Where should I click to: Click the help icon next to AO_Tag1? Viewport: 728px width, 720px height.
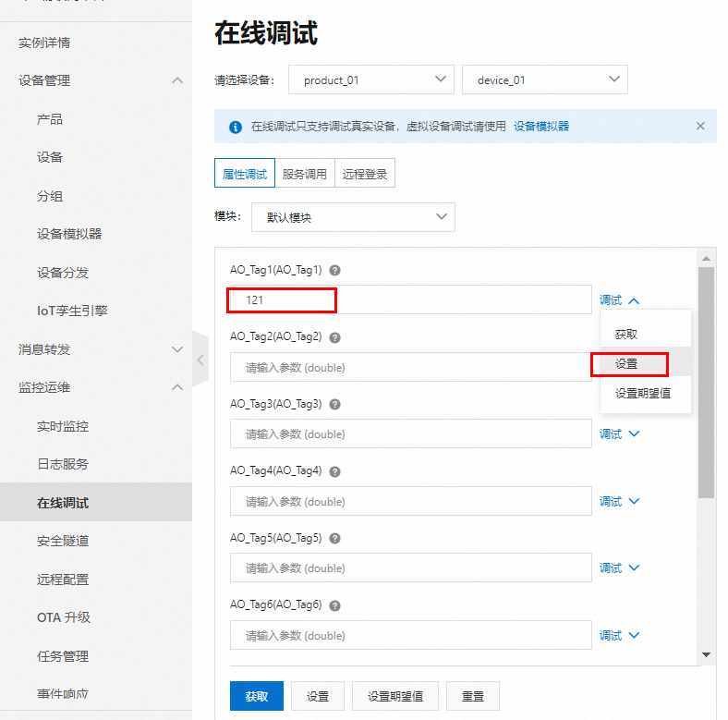tap(335, 271)
